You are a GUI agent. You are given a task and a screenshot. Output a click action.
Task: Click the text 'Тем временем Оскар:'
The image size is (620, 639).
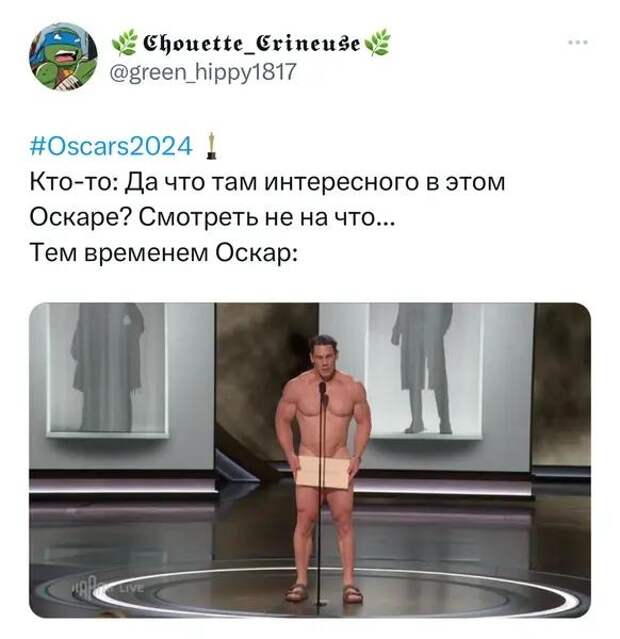[x=163, y=252]
